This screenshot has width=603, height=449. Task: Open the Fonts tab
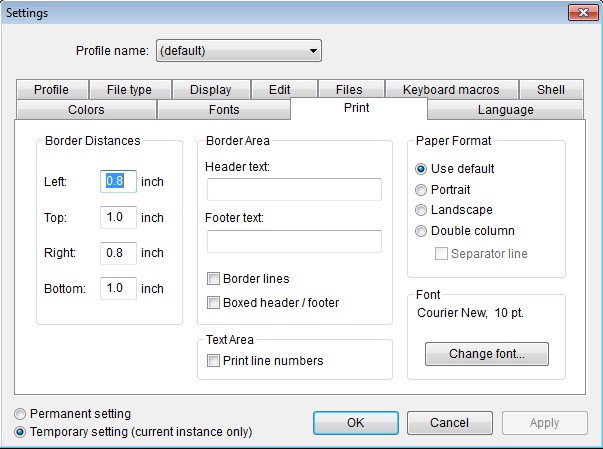click(x=224, y=110)
